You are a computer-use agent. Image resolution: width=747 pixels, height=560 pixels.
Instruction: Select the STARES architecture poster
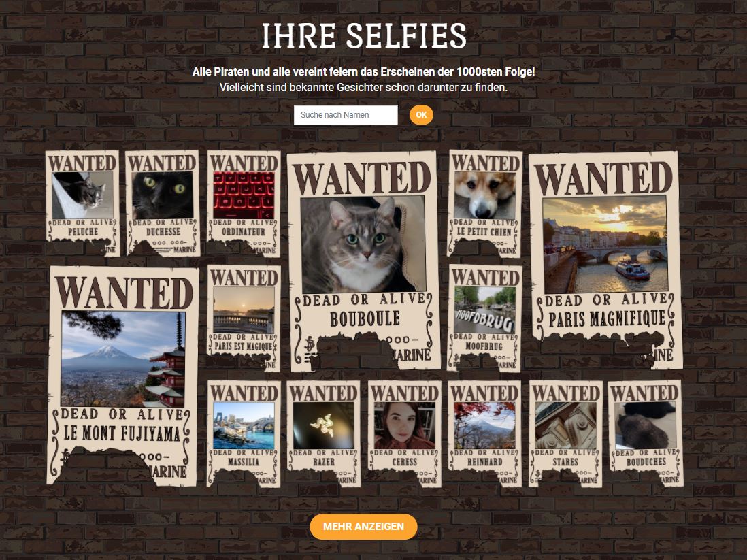[x=565, y=433]
